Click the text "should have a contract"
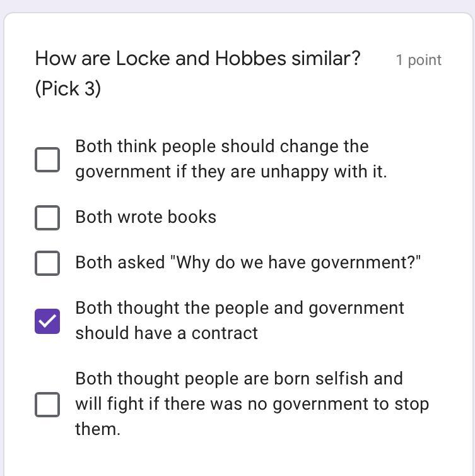 pyautogui.click(x=167, y=333)
